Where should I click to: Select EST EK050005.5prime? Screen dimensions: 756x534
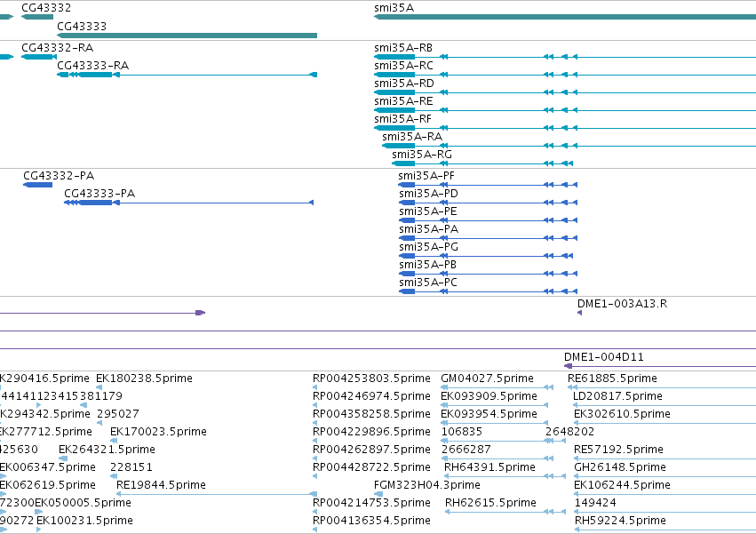point(83,503)
